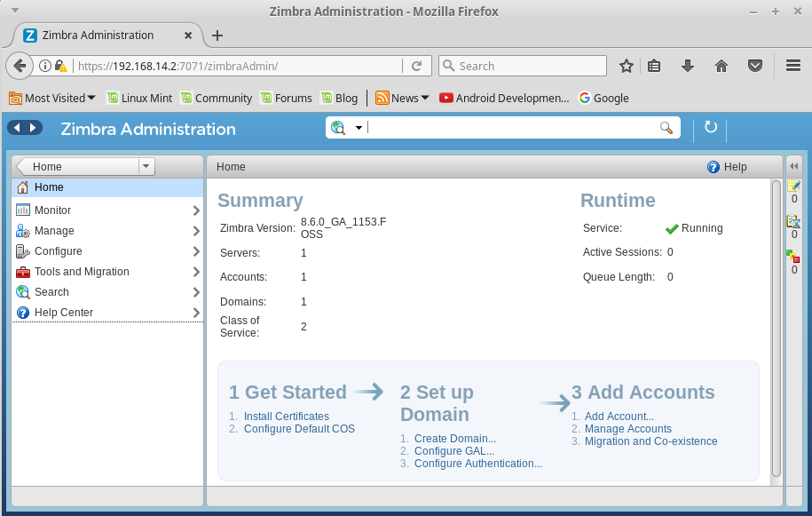Focus the Zimbra admin search input
The height and width of the screenshot is (516, 812).
512,128
